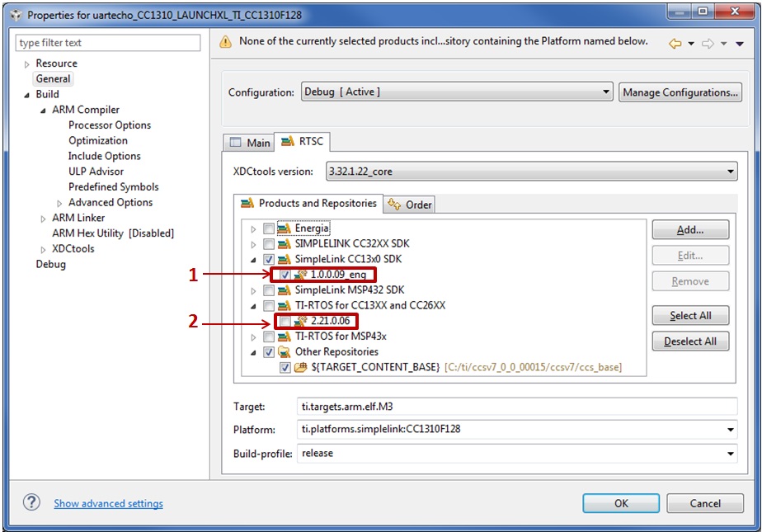Image resolution: width=762 pixels, height=532 pixels.
Task: Click the type filter text field
Action: pos(108,43)
